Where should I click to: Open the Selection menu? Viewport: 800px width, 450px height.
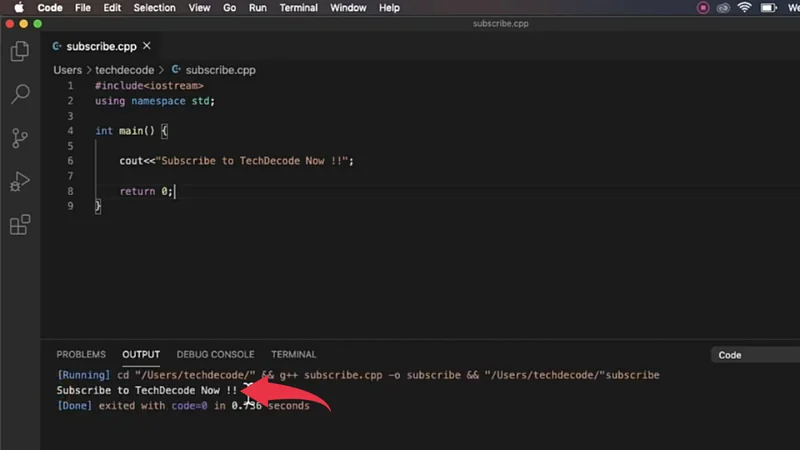154,8
